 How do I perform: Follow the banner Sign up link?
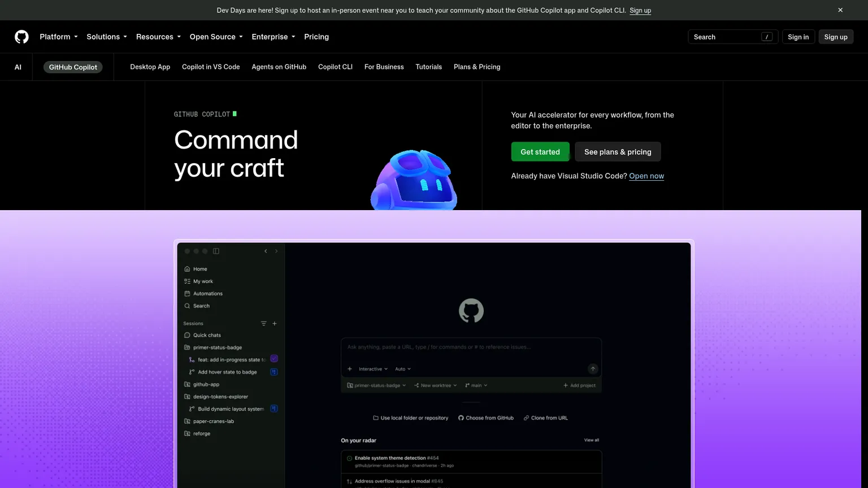640,10
